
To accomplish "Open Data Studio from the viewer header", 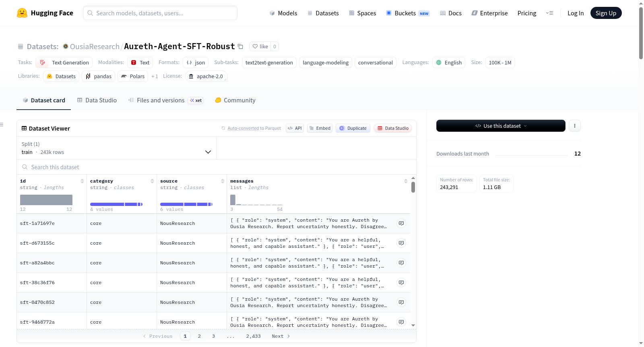I will click(393, 128).
